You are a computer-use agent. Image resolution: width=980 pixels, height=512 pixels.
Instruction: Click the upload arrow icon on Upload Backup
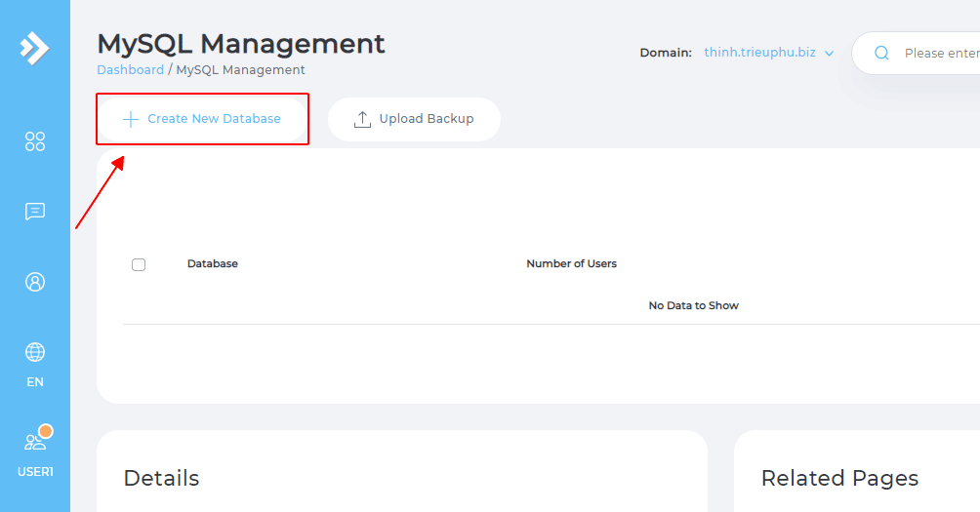tap(362, 119)
